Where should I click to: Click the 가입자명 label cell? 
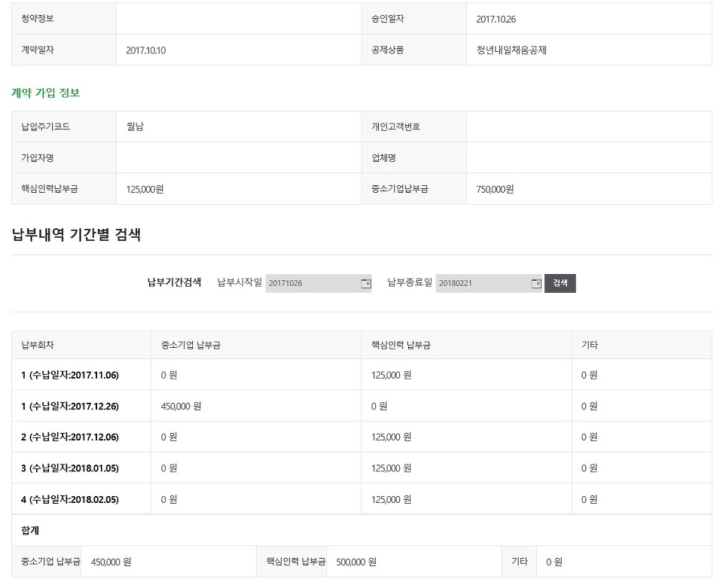[x=64, y=157]
